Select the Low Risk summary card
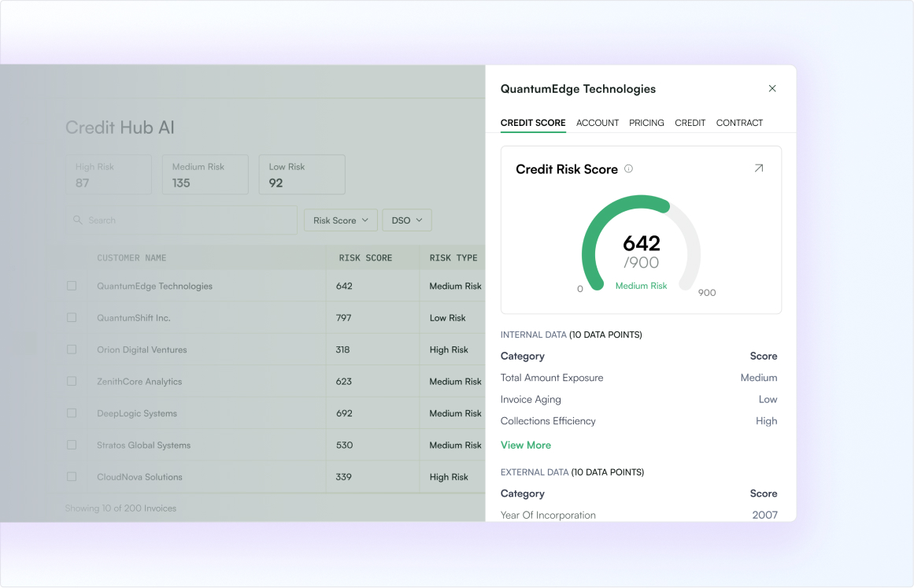Viewport: 914px width, 588px height. click(302, 174)
